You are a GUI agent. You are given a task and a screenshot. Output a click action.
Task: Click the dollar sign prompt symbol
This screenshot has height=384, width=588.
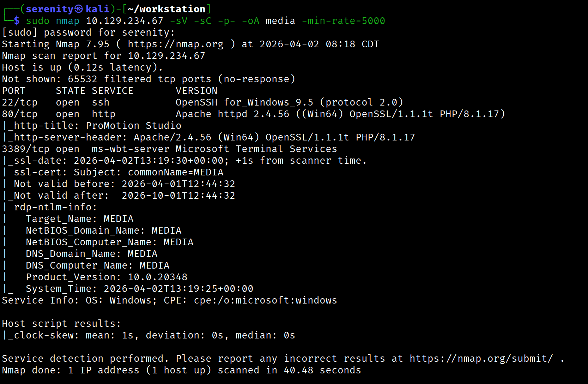click(x=17, y=21)
